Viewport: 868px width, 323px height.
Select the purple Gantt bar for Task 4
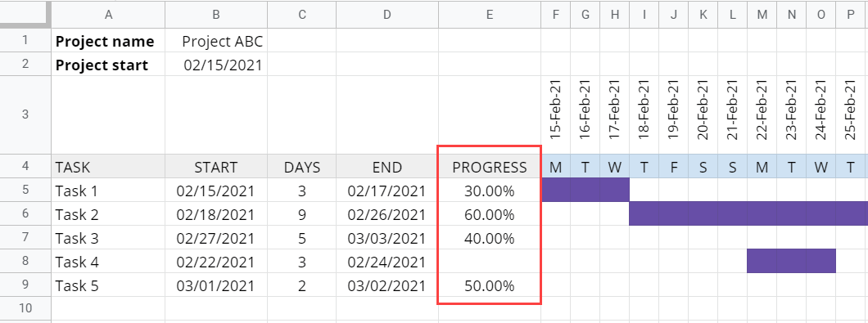click(x=791, y=261)
